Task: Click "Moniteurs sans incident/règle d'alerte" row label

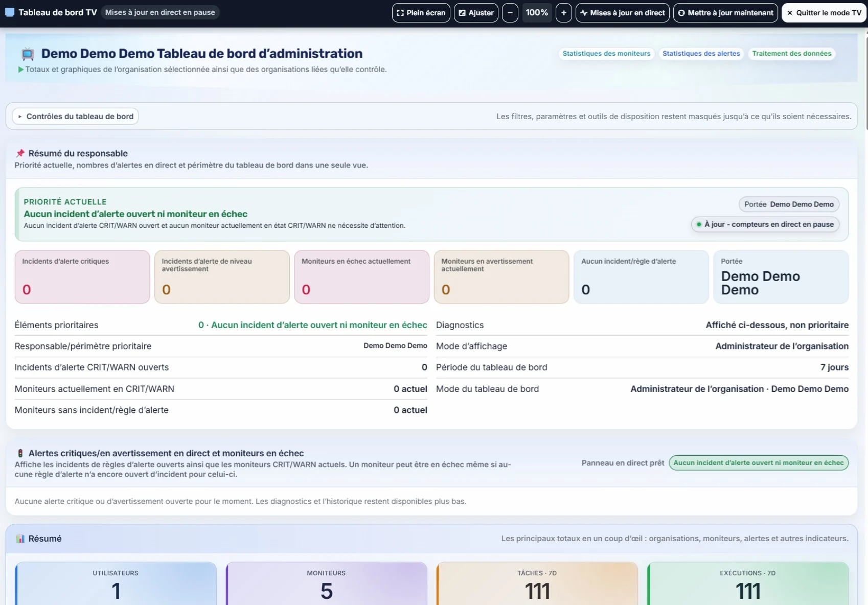Action: pyautogui.click(x=92, y=410)
